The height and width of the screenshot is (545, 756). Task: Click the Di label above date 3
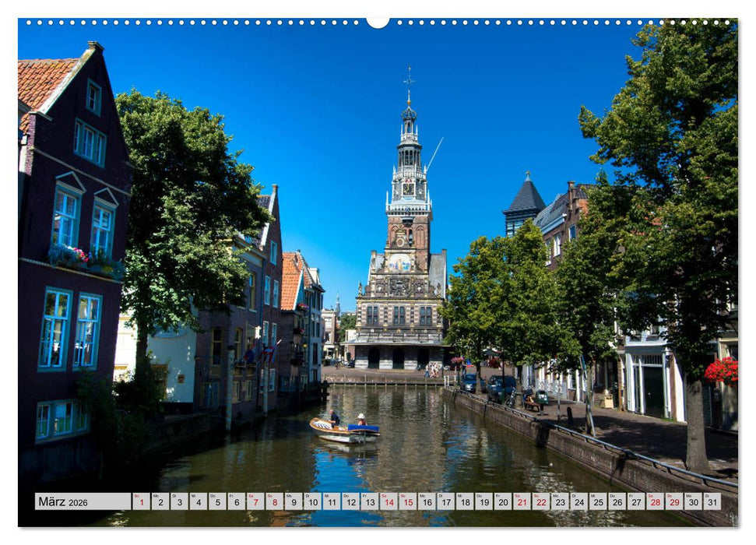[x=174, y=497]
